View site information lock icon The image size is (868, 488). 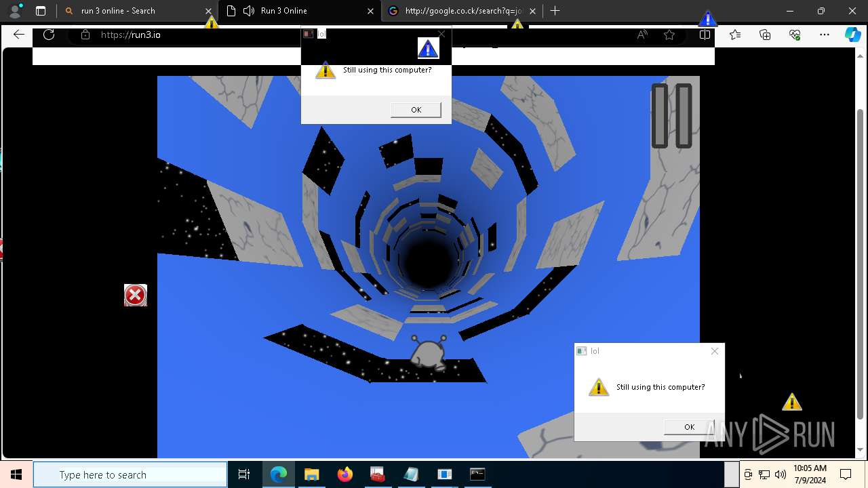tap(85, 35)
